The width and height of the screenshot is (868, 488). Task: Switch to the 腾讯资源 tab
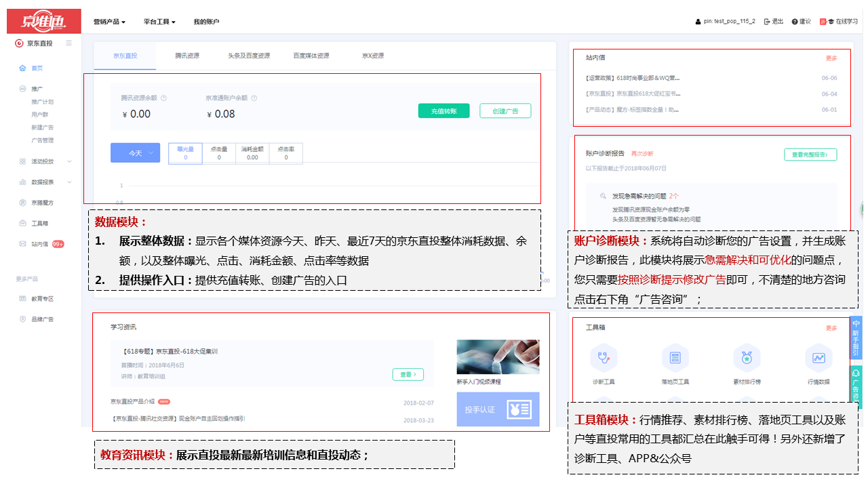187,56
